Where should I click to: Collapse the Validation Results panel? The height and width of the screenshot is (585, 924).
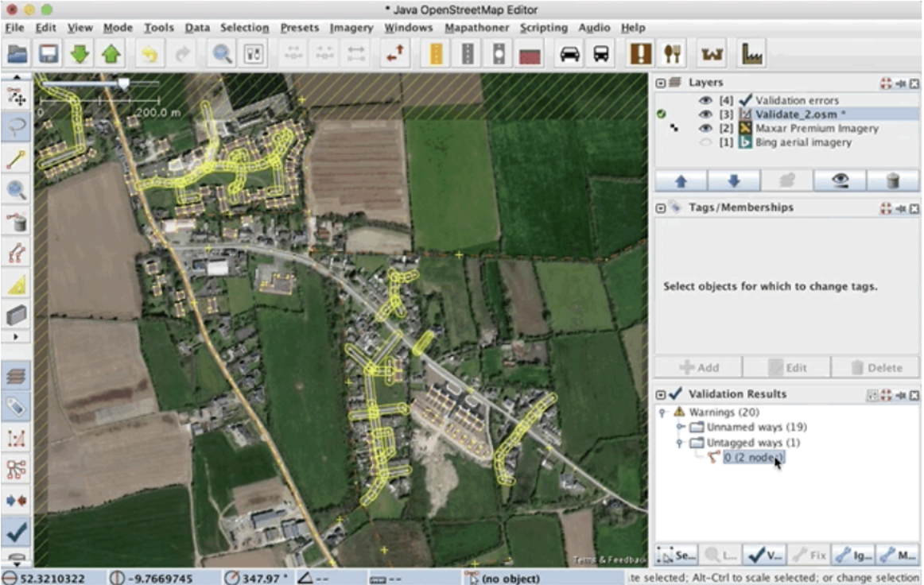[x=661, y=395]
